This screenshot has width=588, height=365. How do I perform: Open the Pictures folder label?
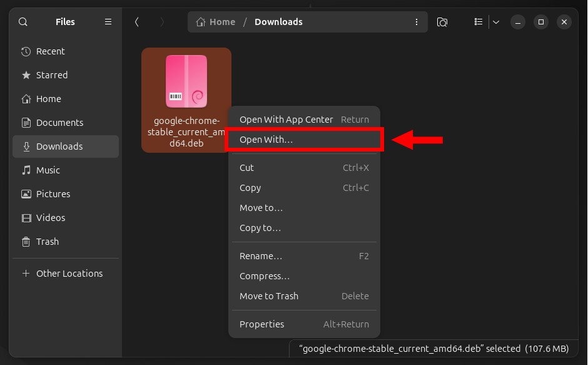tap(53, 194)
